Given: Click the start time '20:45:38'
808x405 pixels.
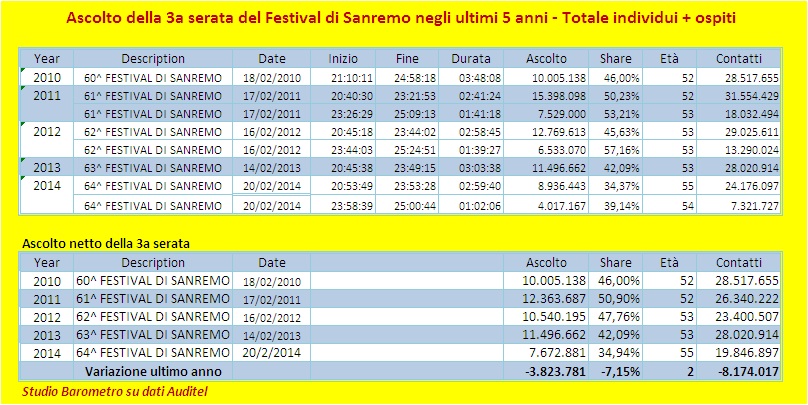Looking at the screenshot, I should 352,168.
